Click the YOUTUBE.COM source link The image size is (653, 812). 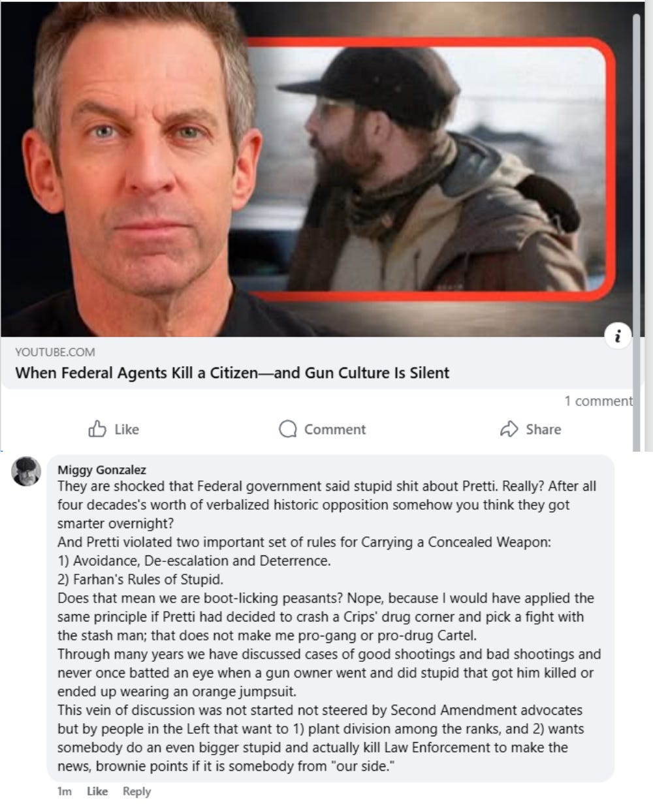[55, 352]
